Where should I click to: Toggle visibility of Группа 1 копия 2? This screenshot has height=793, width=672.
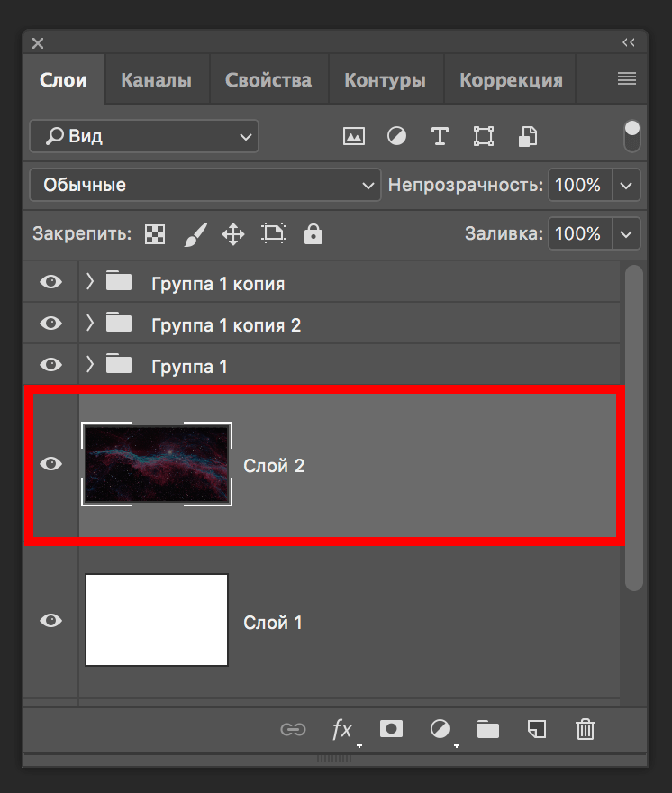(51, 324)
